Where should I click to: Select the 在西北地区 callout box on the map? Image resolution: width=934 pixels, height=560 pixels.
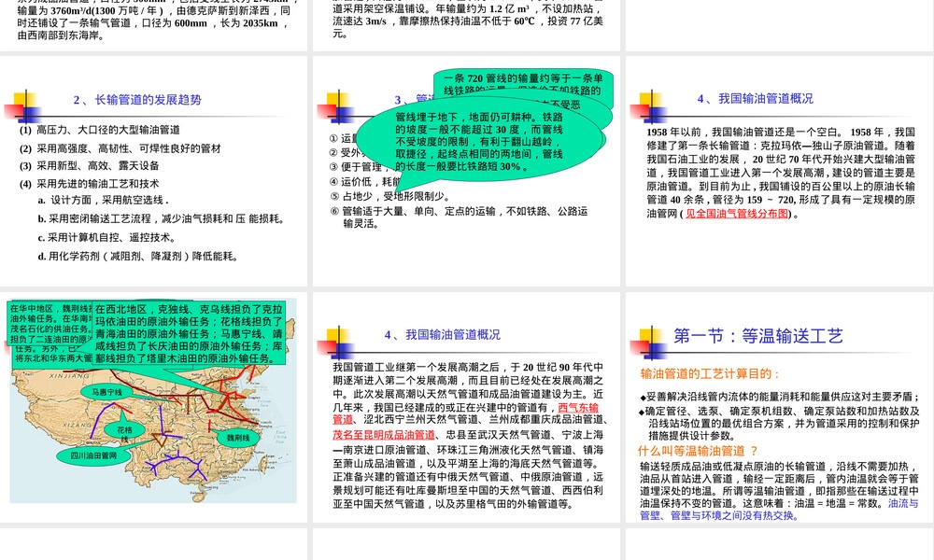point(189,334)
